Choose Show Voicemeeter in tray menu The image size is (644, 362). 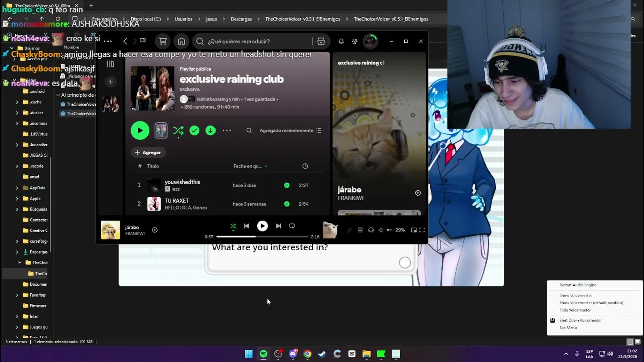point(576,295)
